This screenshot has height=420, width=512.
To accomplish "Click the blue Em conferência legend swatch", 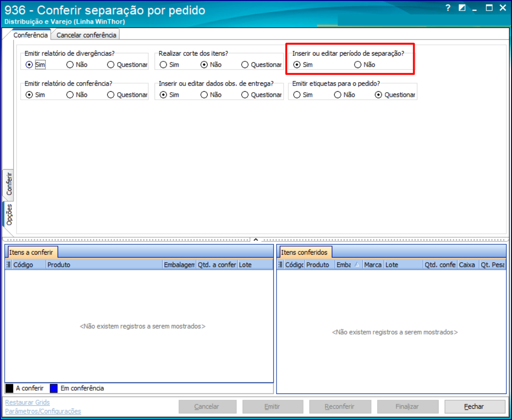I will tap(54, 388).
